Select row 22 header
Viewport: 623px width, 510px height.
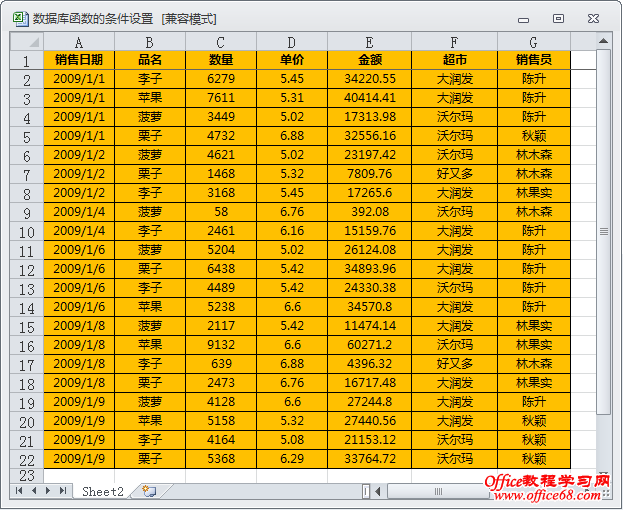click(x=27, y=460)
